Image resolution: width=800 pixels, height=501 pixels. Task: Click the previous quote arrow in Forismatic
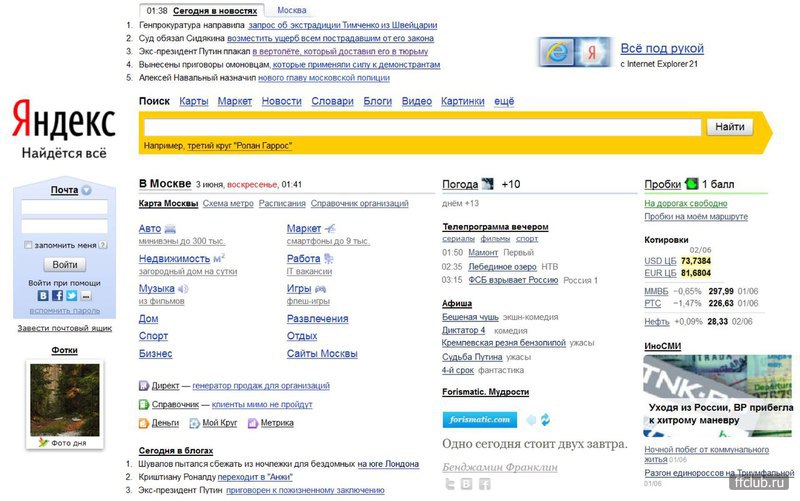coord(531,420)
